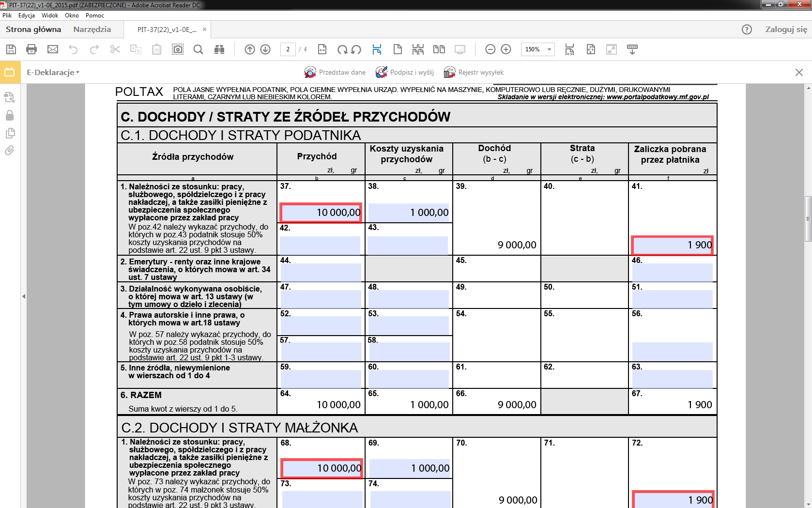This screenshot has width=812, height=508.
Task: Switch to Narzędzia tab
Action: click(92, 30)
